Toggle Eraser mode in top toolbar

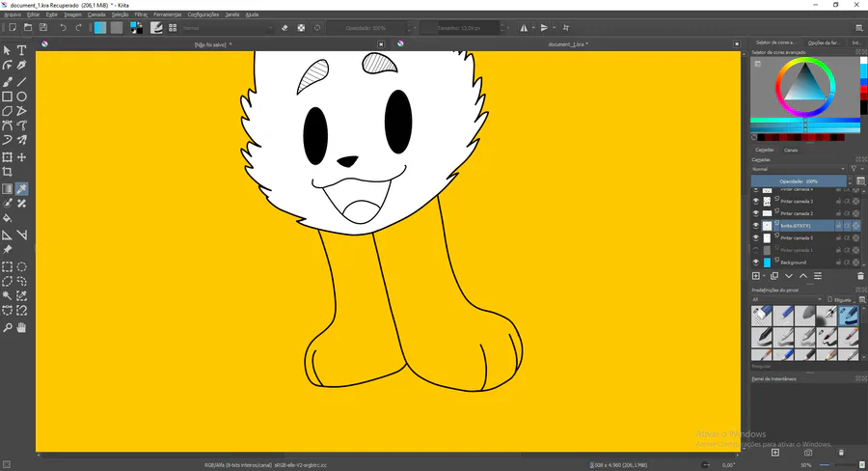click(x=285, y=28)
